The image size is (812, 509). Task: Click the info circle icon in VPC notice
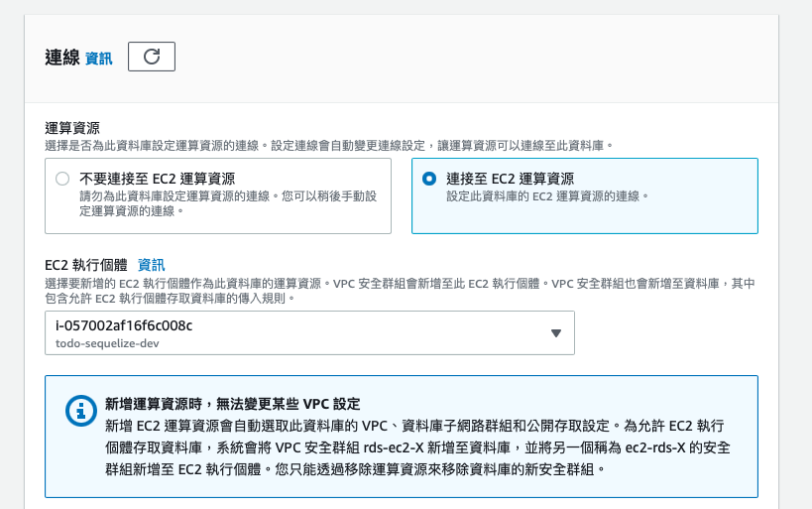pyautogui.click(x=76, y=411)
